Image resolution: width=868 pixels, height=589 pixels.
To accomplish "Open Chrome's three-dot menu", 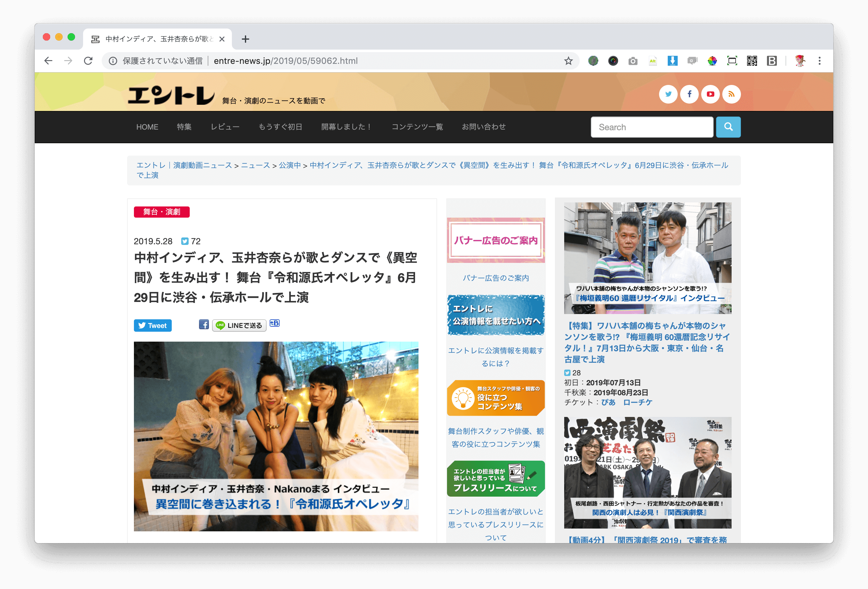I will (819, 61).
